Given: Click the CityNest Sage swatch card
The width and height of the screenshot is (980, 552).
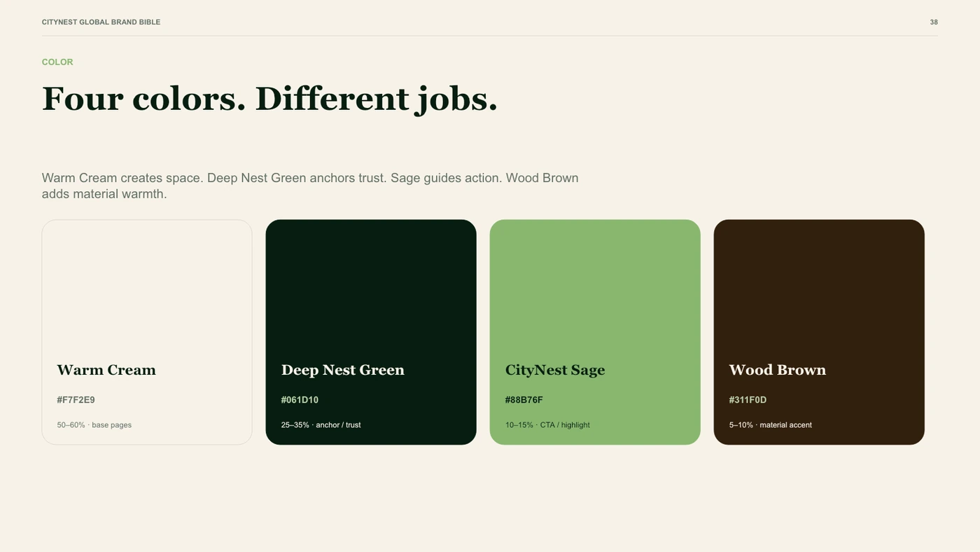Looking at the screenshot, I should pos(595,332).
